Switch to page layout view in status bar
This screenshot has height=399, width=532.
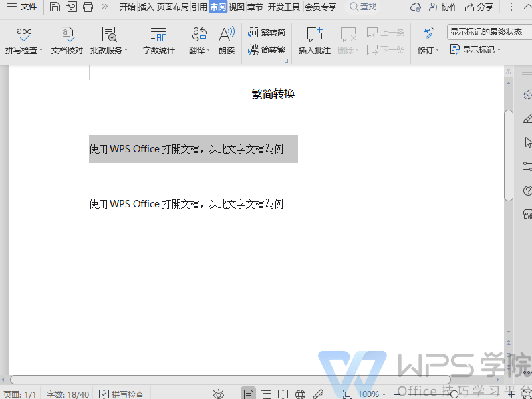tap(248, 394)
